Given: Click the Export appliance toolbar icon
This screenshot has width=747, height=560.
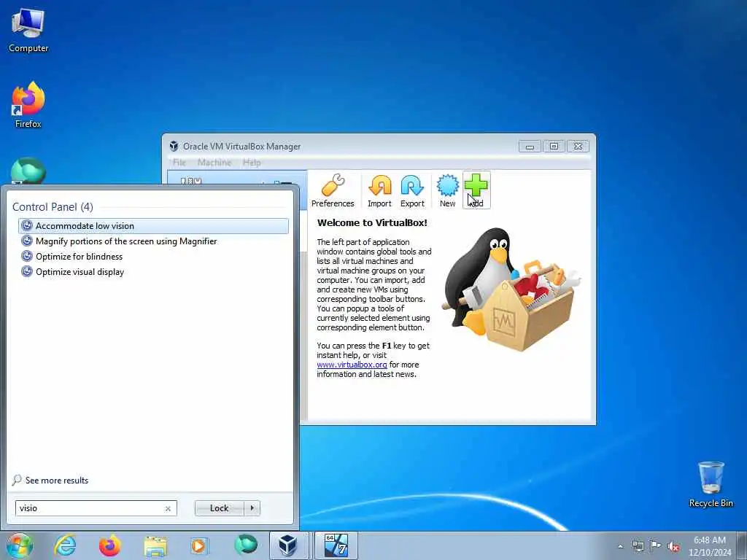Looking at the screenshot, I should 412,190.
